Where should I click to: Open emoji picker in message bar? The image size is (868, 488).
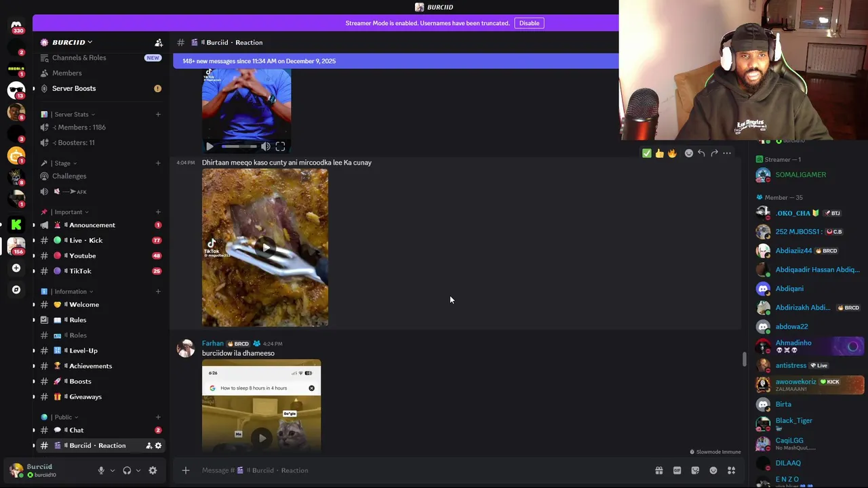713,470
